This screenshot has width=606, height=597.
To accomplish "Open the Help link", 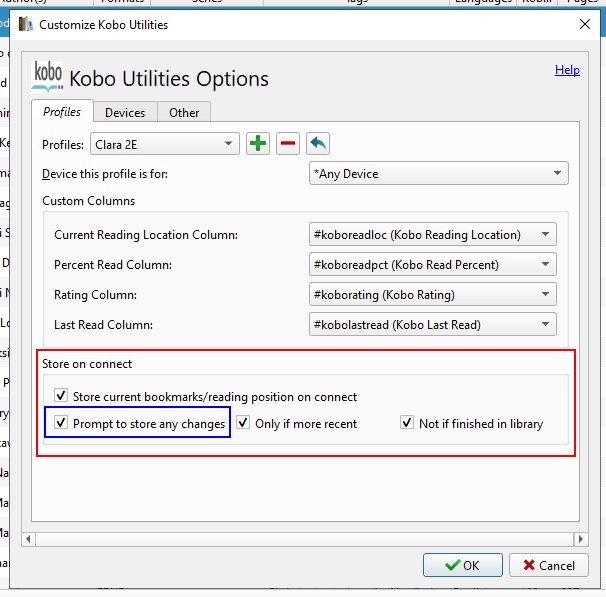I will pos(567,70).
